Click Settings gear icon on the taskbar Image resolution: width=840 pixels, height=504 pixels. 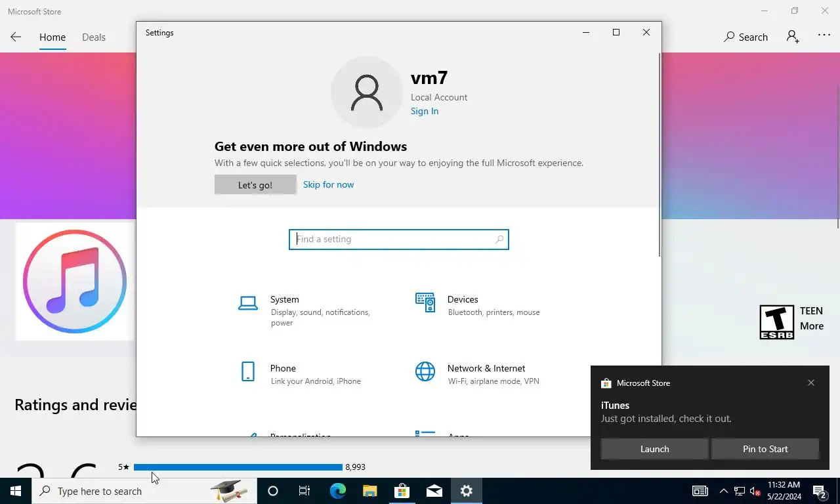click(x=466, y=491)
